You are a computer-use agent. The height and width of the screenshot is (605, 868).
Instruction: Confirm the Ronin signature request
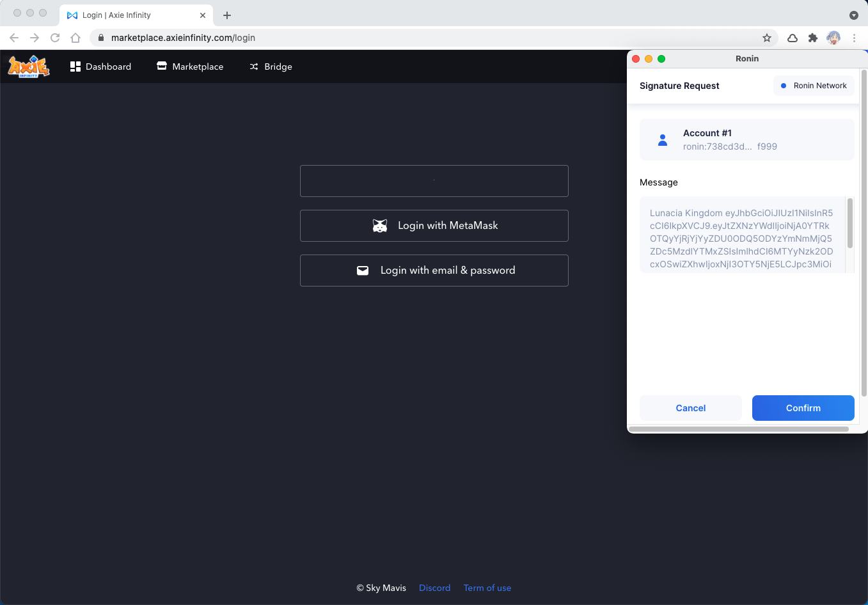tap(803, 408)
